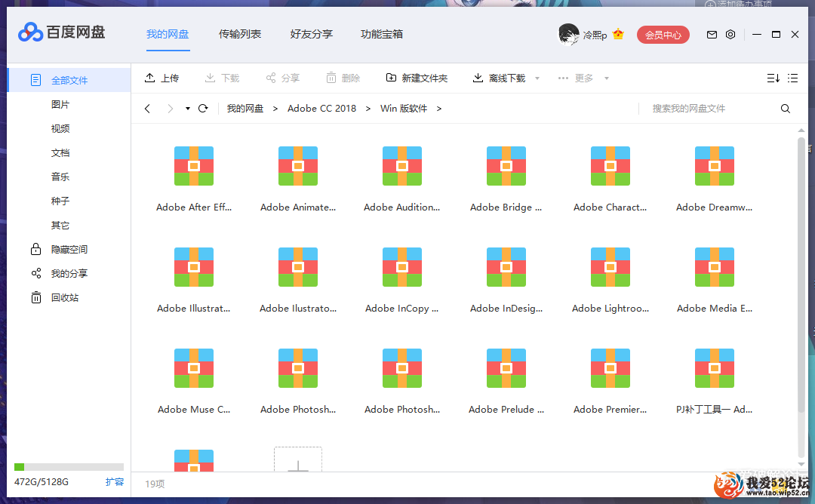The height and width of the screenshot is (504, 815).
Task: Open the 我的网盘 tab
Action: click(168, 34)
